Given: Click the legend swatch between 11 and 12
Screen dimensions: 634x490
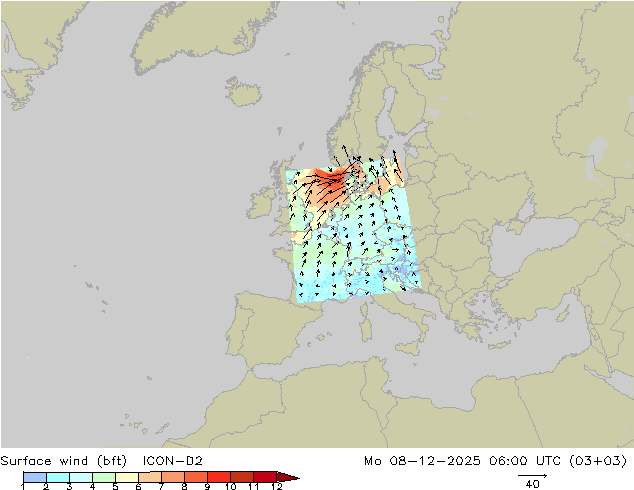Looking at the screenshot, I should click(265, 477).
